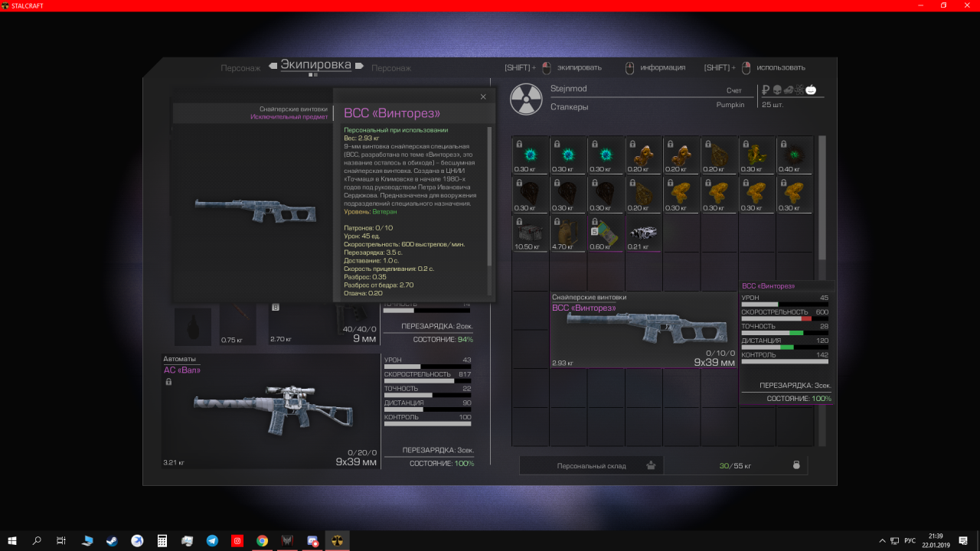Click the ВСС «Винторез» rifle in inventory
The width and height of the screenshot is (980, 551).
pyautogui.click(x=643, y=330)
